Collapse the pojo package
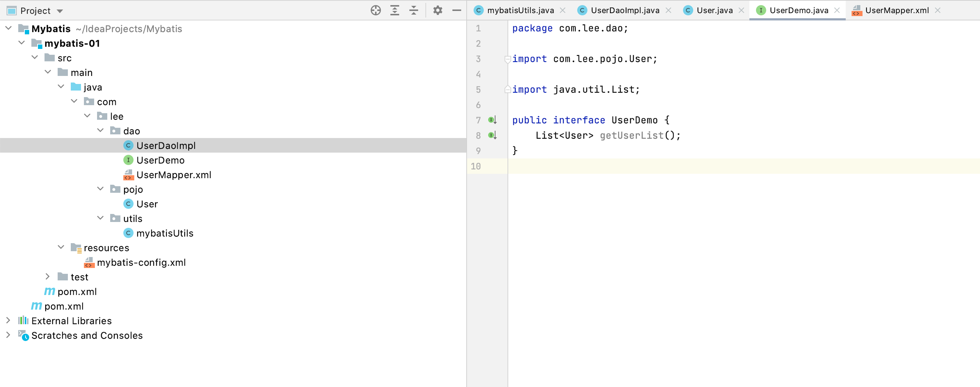This screenshot has height=387, width=980. tap(100, 189)
